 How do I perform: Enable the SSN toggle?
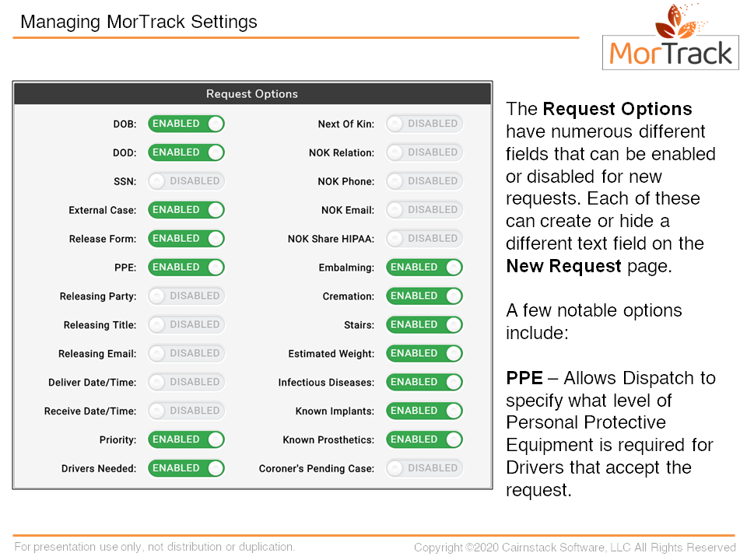[186, 181]
